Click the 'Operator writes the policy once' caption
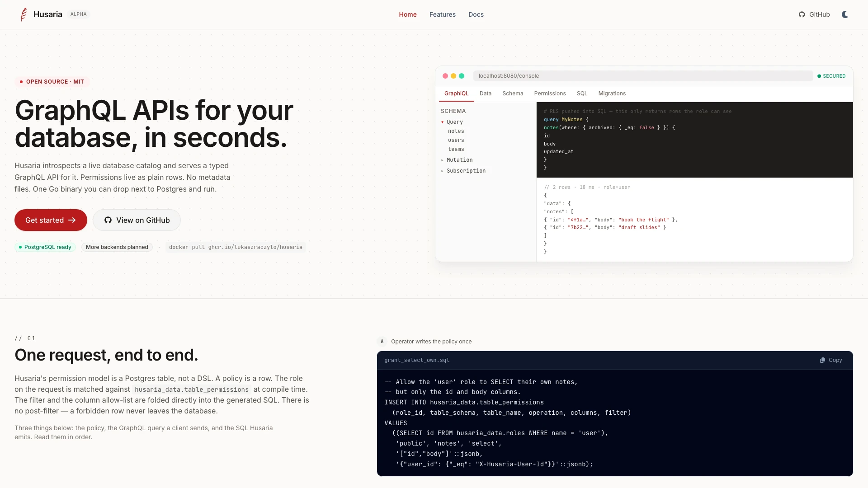The width and height of the screenshot is (868, 488). pos(431,342)
